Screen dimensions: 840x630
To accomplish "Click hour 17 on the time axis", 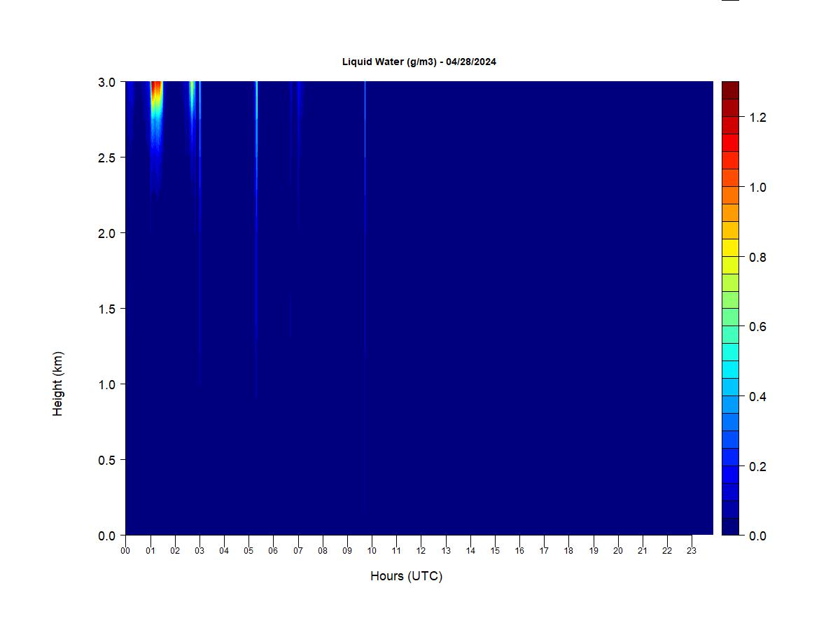I will [x=544, y=551].
